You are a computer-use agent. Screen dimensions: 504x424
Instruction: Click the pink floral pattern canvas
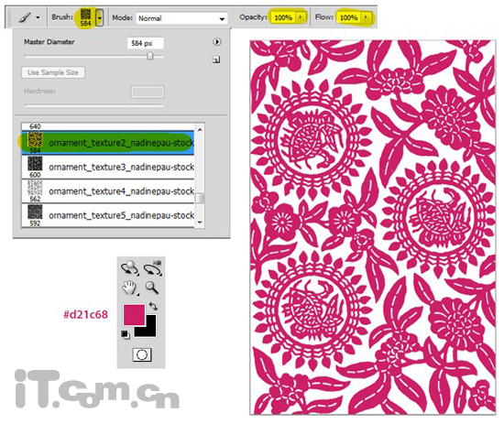373,227
